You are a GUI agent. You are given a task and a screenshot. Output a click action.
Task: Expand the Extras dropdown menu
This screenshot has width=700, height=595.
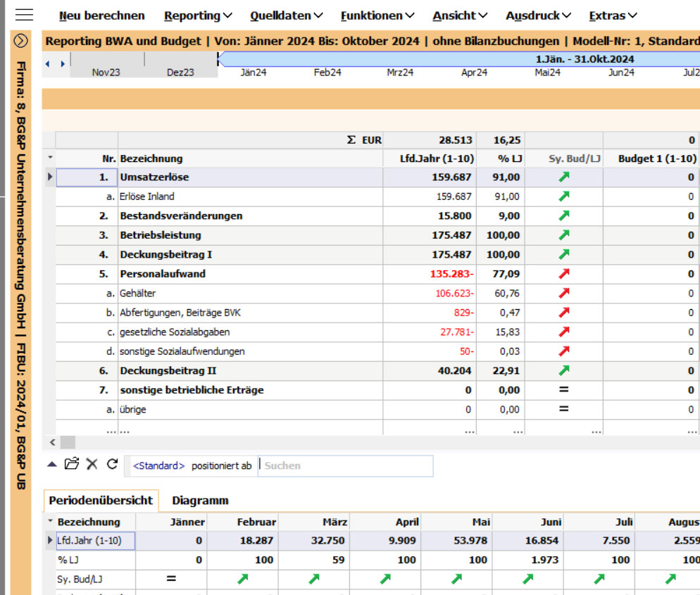click(613, 15)
